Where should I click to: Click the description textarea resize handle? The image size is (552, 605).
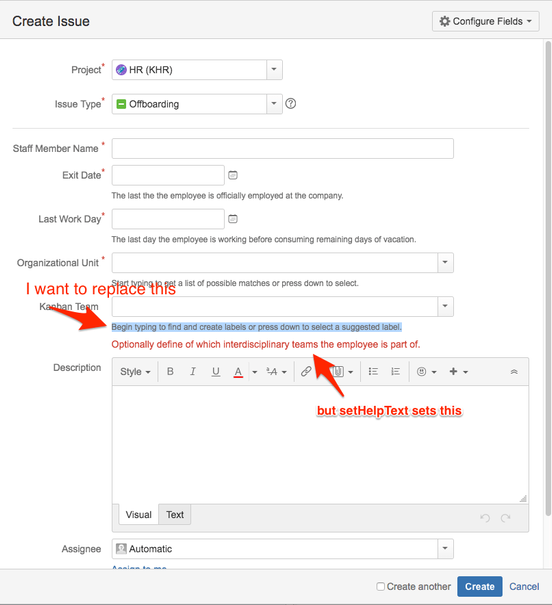(523, 499)
